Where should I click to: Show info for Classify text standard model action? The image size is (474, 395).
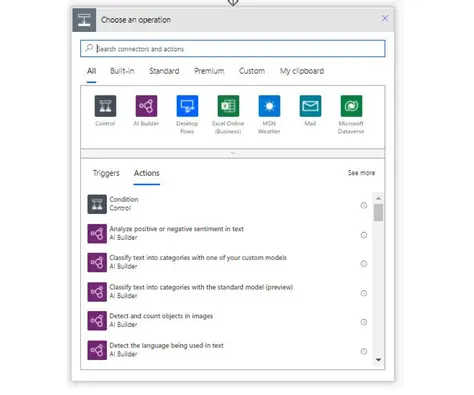(x=364, y=293)
